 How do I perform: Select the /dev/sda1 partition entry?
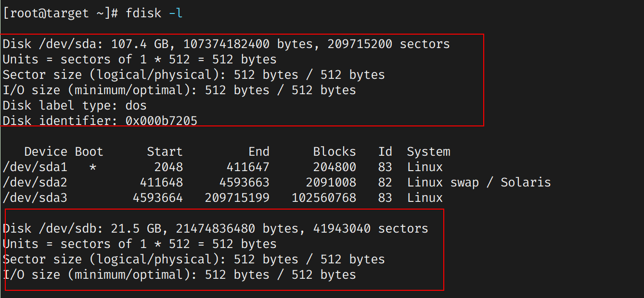coord(35,167)
